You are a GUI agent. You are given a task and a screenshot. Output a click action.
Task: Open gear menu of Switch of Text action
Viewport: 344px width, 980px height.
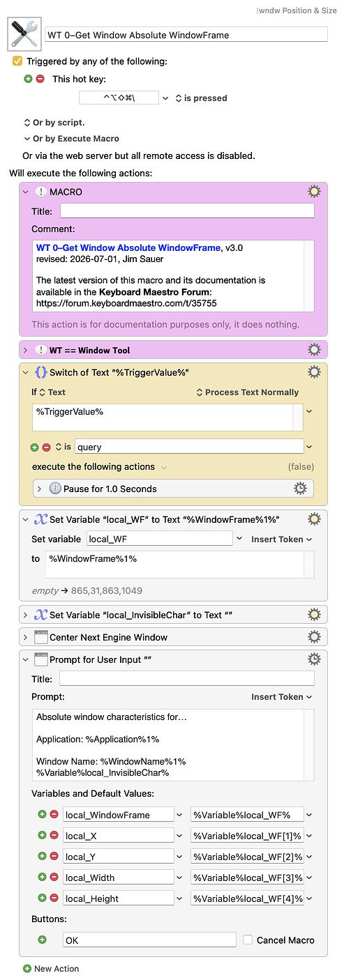point(314,372)
